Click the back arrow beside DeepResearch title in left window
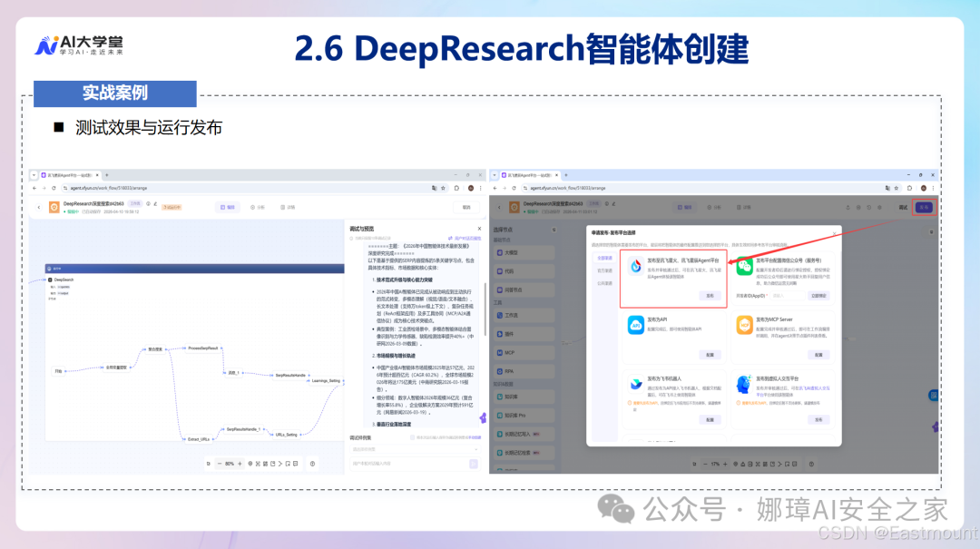This screenshot has height=549, width=980. pos(39,207)
